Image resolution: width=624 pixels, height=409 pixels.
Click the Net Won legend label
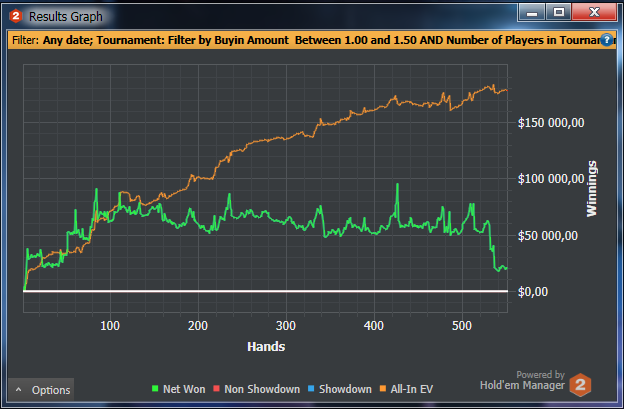click(x=184, y=389)
